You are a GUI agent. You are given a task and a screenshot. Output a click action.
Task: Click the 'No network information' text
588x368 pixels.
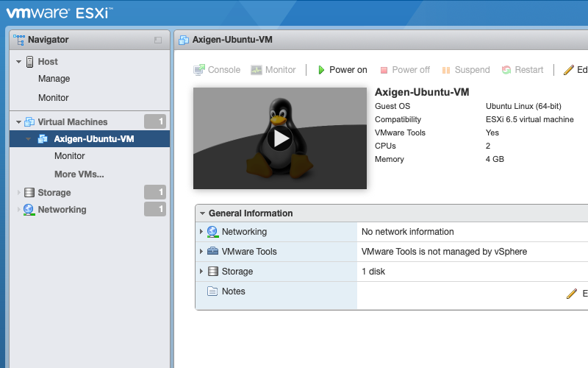click(408, 232)
